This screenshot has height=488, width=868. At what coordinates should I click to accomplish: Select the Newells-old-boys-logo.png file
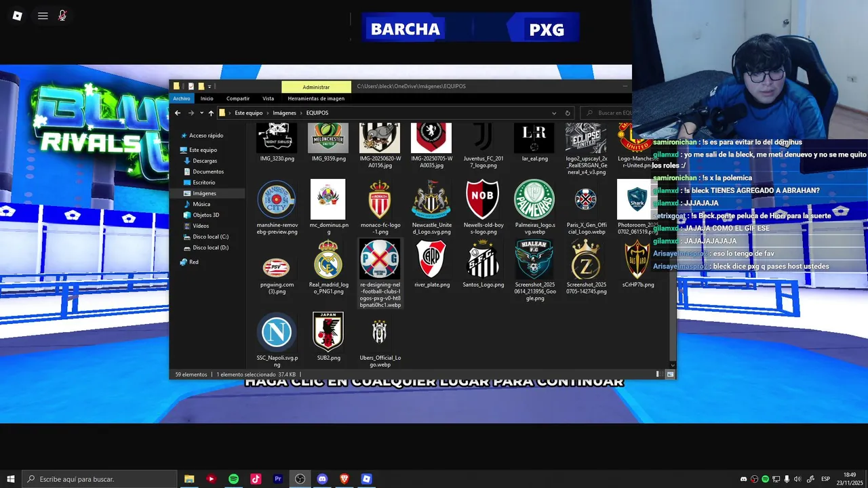pyautogui.click(x=484, y=207)
